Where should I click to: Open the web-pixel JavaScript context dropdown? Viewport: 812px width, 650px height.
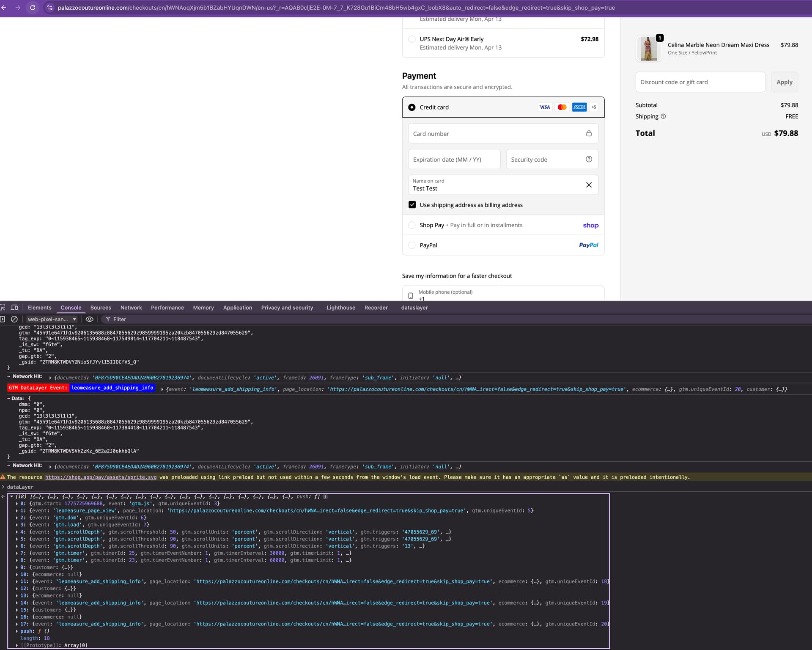click(52, 319)
